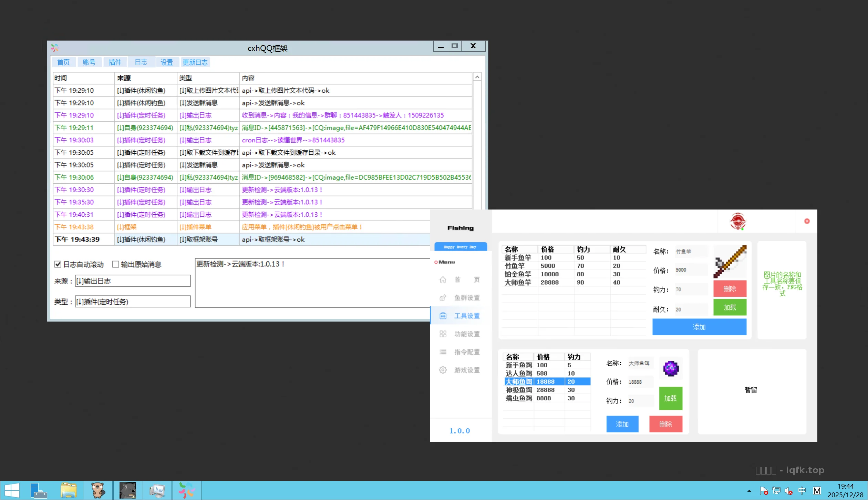Click the bear avatar taskbar icon

pyautogui.click(x=98, y=490)
